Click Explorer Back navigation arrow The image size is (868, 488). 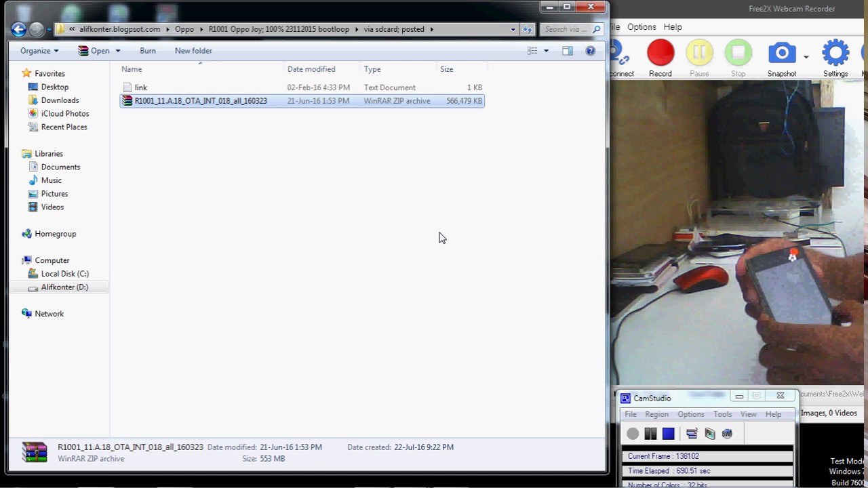(x=19, y=29)
